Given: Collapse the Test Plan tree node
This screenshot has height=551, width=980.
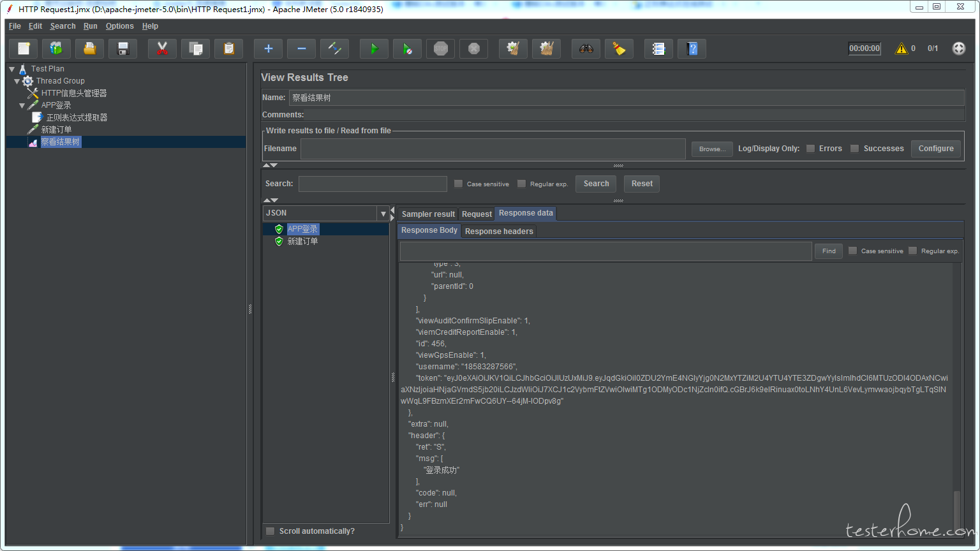Looking at the screenshot, I should [x=11, y=69].
